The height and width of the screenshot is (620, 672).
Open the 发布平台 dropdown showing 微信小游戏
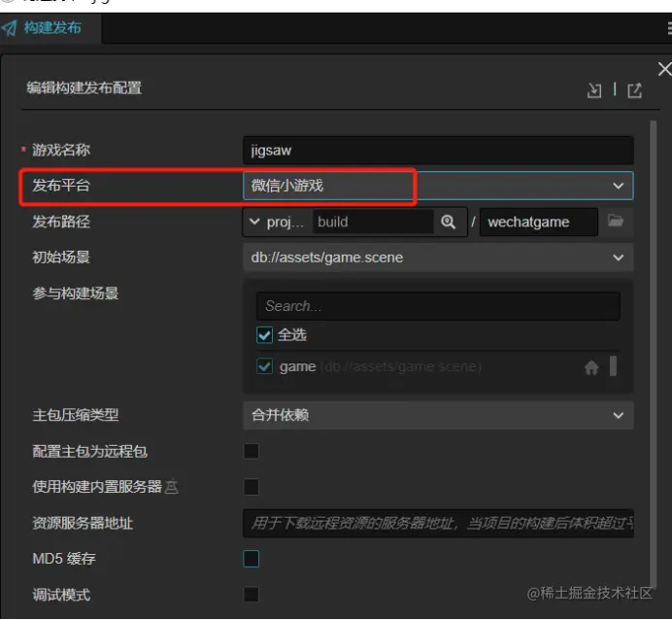coord(438,186)
